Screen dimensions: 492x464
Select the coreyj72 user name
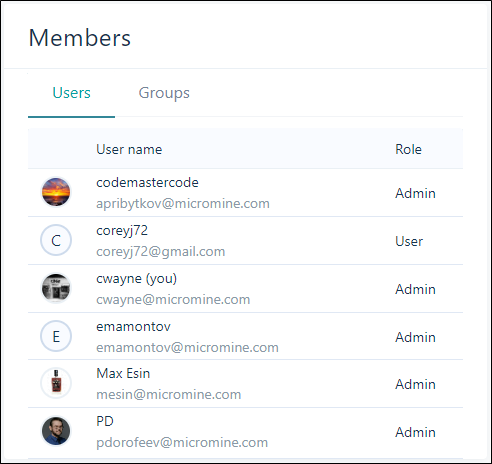[122, 231]
